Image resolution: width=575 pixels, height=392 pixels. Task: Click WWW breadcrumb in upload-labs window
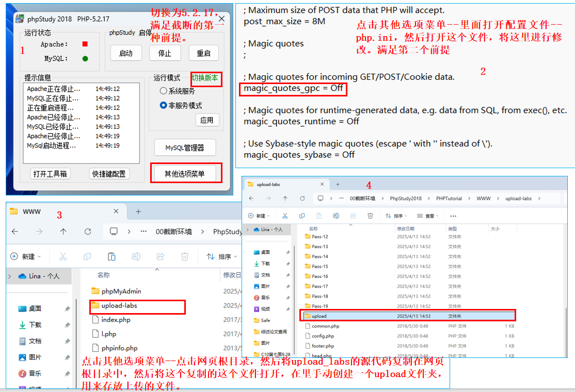click(483, 198)
